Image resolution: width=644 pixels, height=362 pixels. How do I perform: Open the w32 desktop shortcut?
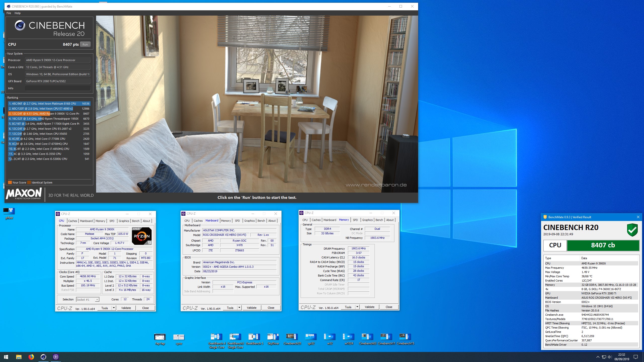tap(330, 339)
